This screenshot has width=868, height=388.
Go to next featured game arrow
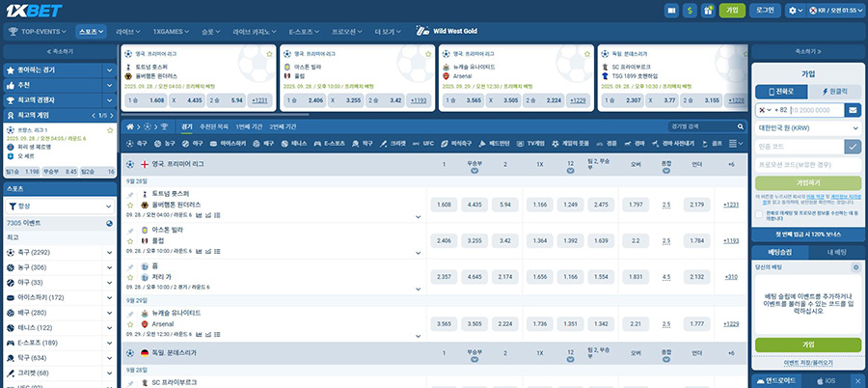click(x=113, y=115)
